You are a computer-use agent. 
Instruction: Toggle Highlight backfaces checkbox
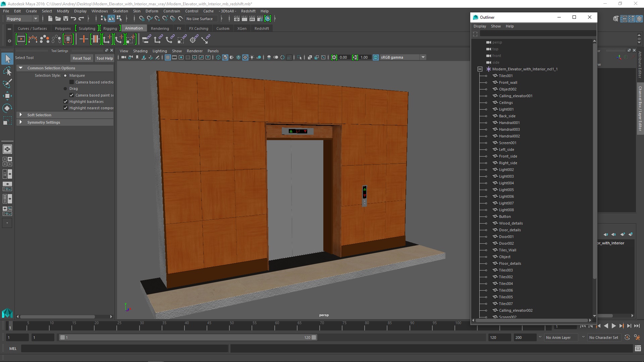pyautogui.click(x=66, y=102)
